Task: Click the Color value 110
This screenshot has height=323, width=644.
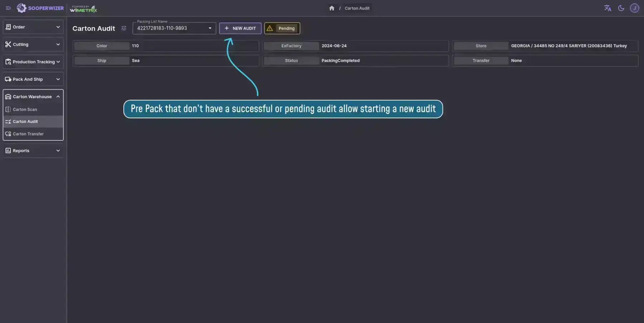Action: click(135, 46)
